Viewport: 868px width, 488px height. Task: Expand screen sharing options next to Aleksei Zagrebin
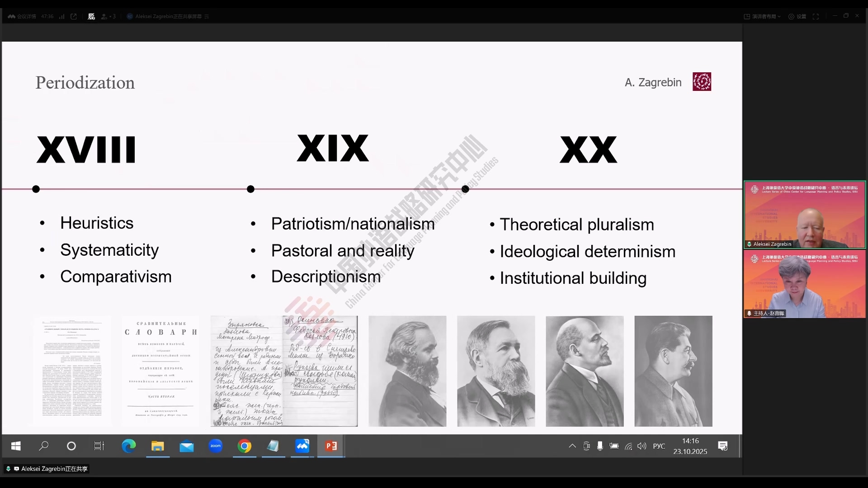[x=207, y=16]
